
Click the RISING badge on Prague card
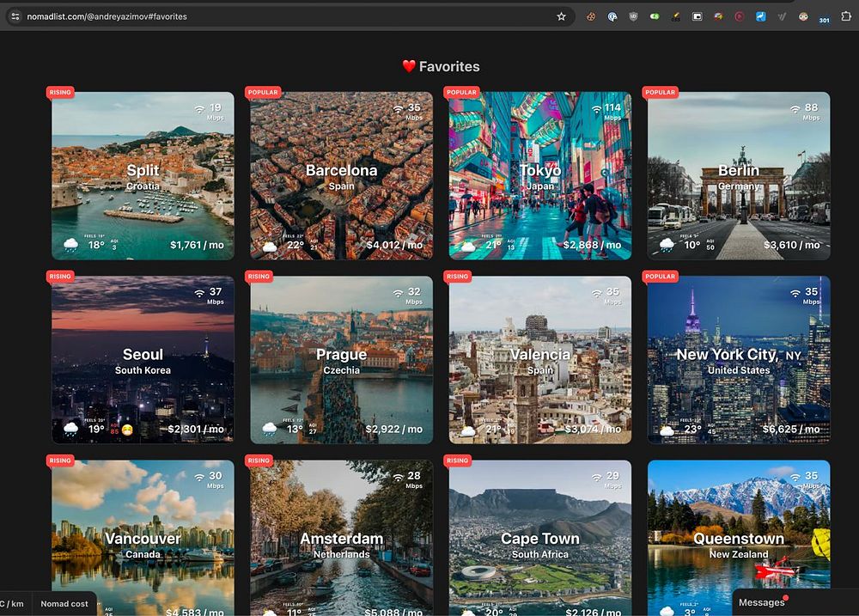click(x=259, y=277)
